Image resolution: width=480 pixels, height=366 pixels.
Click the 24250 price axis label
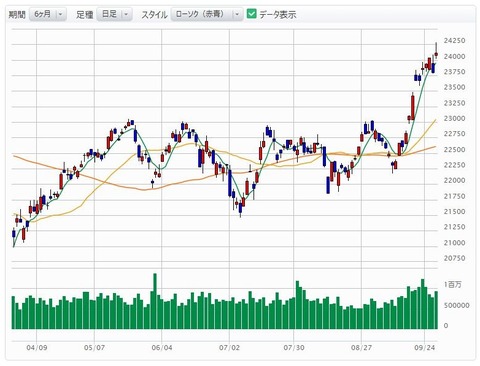click(454, 41)
